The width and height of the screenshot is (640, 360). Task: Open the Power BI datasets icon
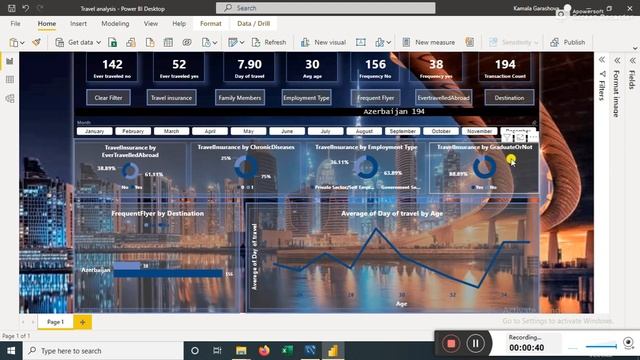click(x=131, y=42)
